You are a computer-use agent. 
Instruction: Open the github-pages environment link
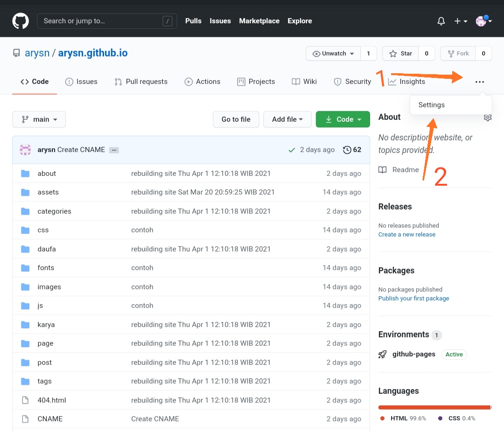(x=413, y=354)
